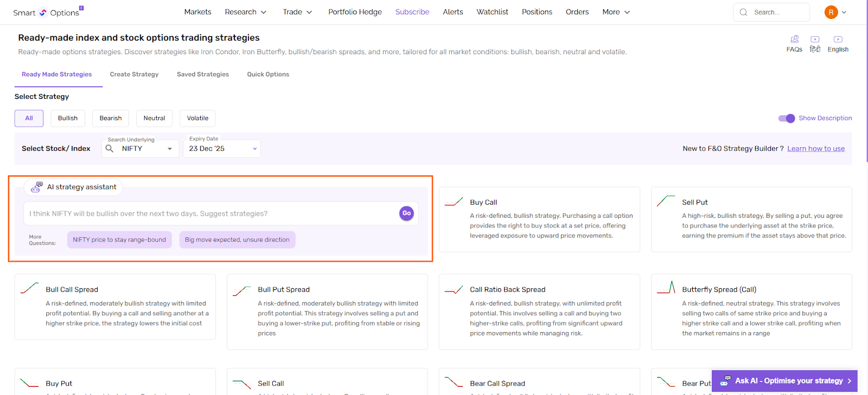This screenshot has height=395, width=868.
Task: Click the search magnifier in the top bar
Action: point(743,12)
